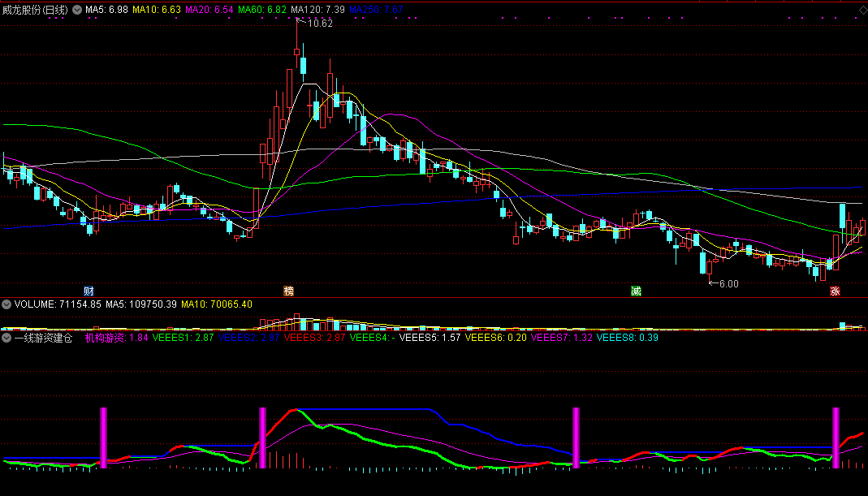Select the volume MA5: 109750.39 label
868x496 pixels.
tap(141, 304)
